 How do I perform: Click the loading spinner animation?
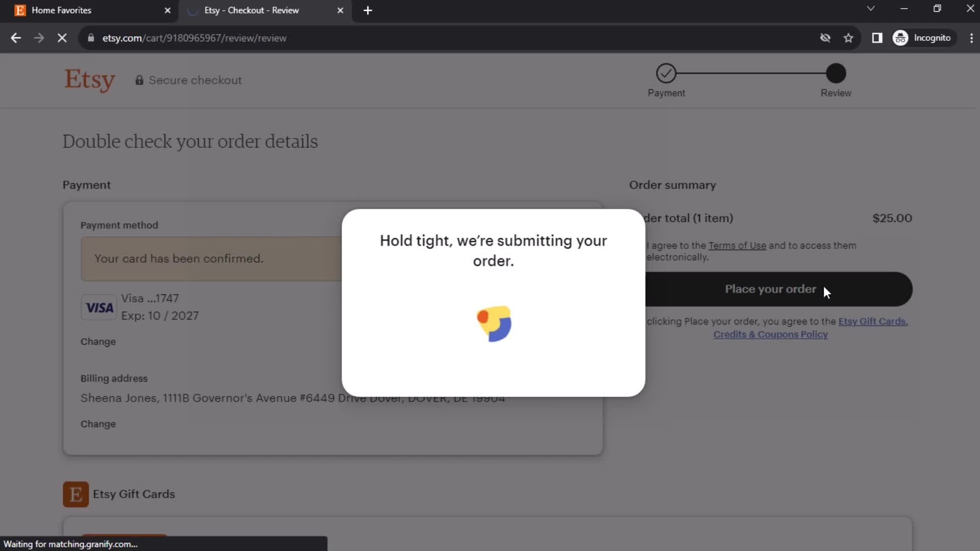click(494, 323)
